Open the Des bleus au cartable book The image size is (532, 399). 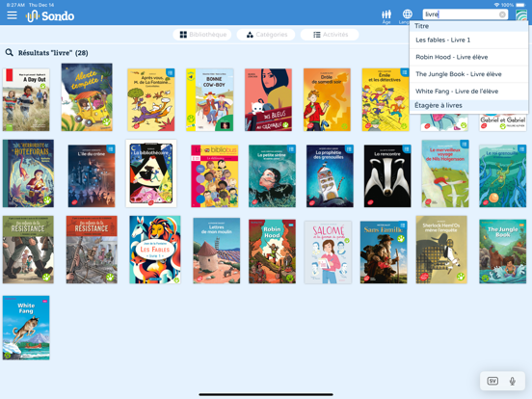pos(268,100)
